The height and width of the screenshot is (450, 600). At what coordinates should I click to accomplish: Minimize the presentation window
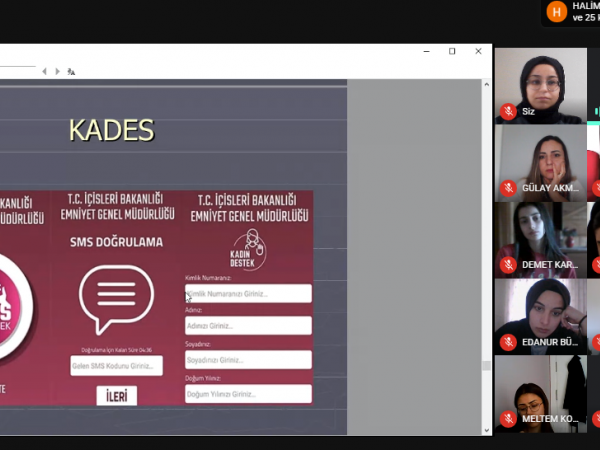tap(427, 51)
